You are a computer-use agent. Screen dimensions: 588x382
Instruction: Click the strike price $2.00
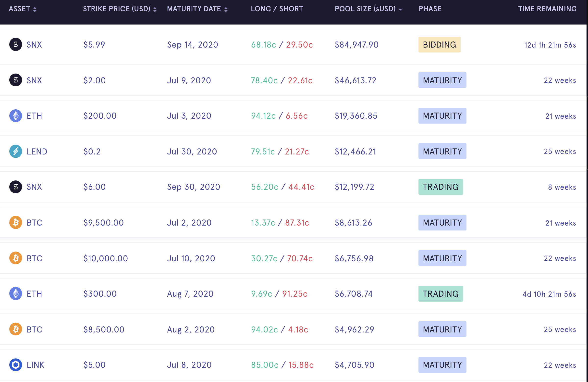point(94,80)
